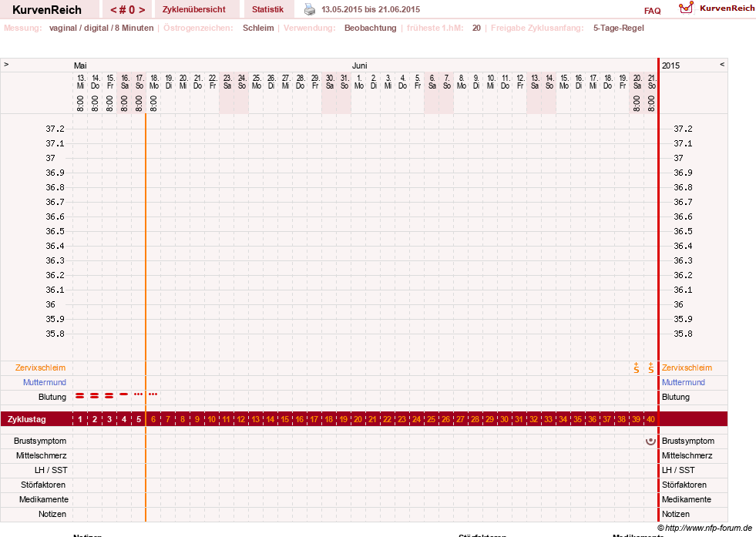Click the cervical mucus S+ symbol on day 39

[637, 368]
